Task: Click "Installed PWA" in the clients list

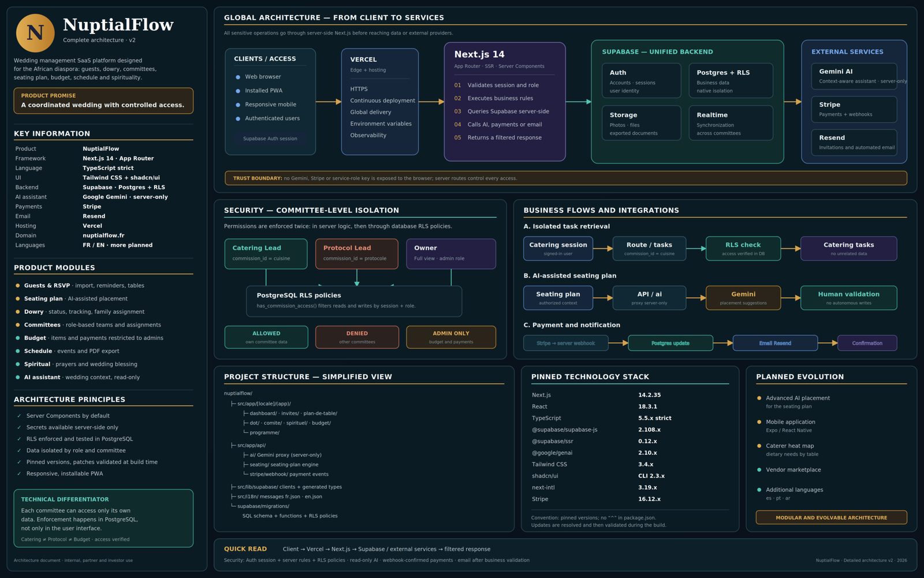Action: (263, 91)
